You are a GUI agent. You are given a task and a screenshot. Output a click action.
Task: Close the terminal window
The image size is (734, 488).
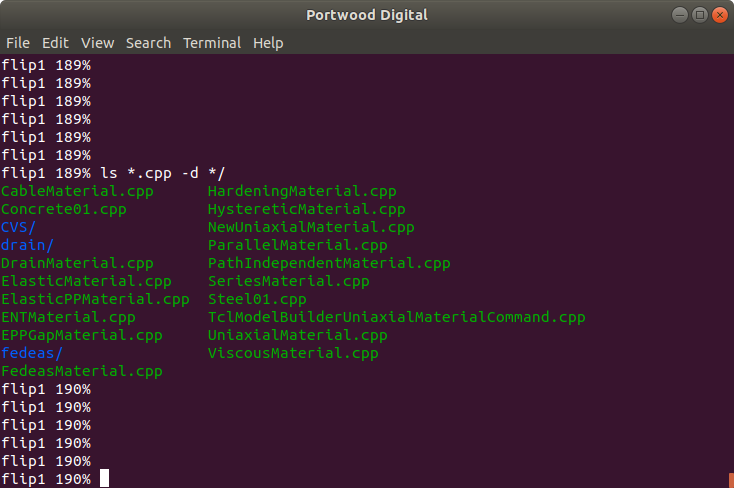click(x=720, y=15)
